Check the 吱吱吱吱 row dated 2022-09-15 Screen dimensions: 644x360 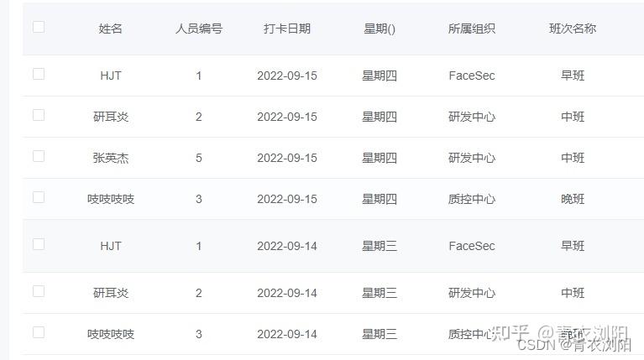(39, 197)
